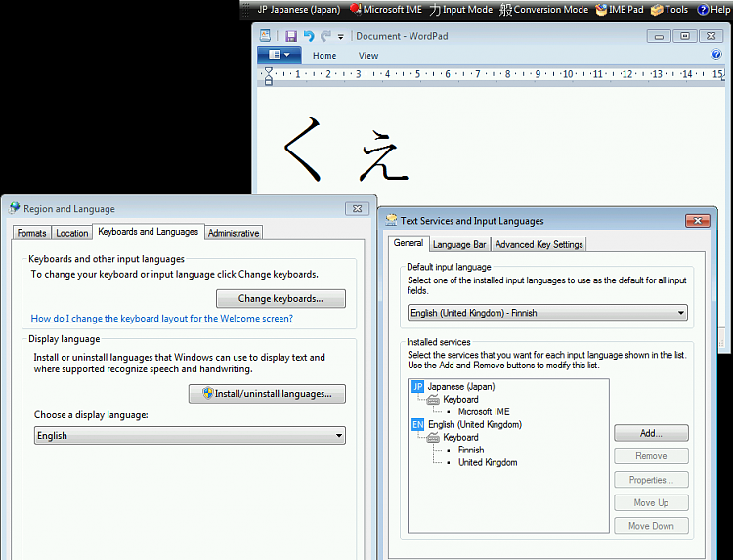
Task: Switch to the Home ribbon tab
Action: pos(324,55)
